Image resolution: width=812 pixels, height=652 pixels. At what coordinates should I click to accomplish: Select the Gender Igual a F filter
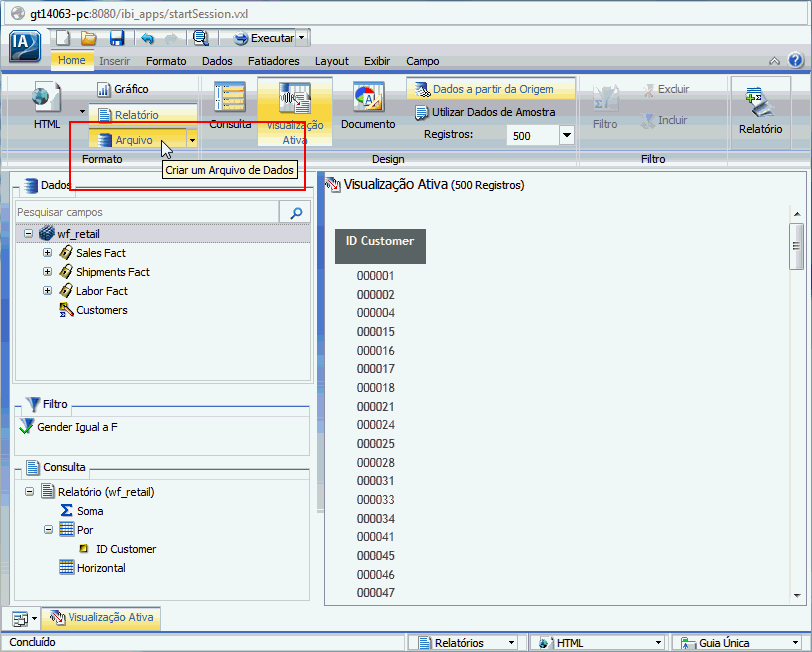pos(77,427)
